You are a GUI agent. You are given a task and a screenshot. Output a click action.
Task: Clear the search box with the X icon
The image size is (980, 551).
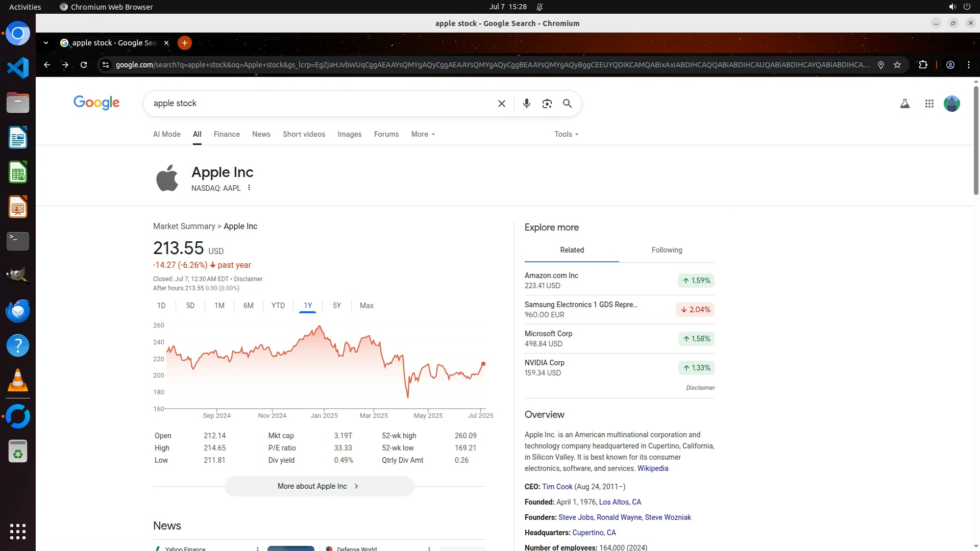point(501,104)
